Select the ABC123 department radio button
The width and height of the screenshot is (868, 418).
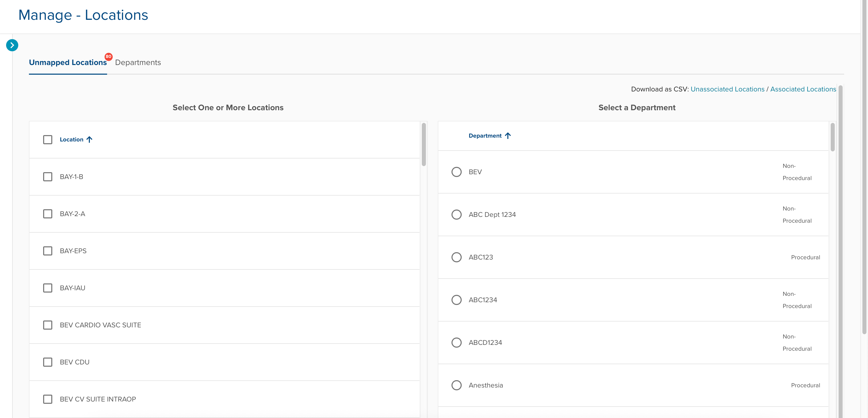456,257
